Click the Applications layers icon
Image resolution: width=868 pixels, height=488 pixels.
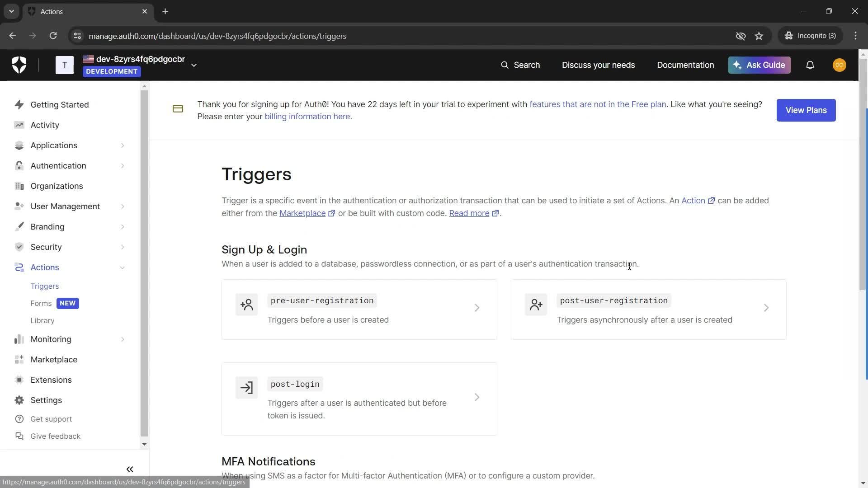(19, 145)
